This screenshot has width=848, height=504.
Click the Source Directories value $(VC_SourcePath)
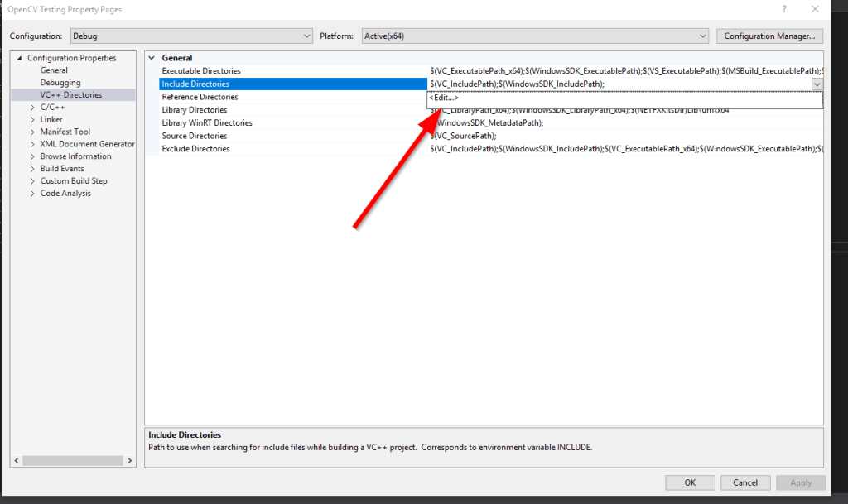coord(464,136)
